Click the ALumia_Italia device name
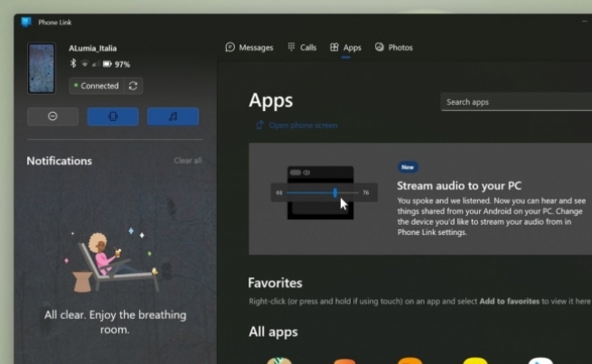Screen dimensions: 592x364 pyautogui.click(x=92, y=48)
